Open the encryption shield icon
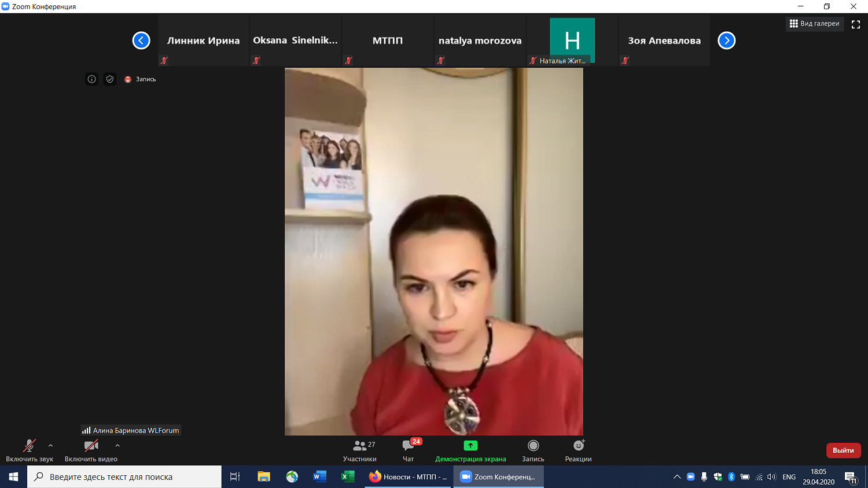The height and width of the screenshot is (488, 868). (110, 79)
